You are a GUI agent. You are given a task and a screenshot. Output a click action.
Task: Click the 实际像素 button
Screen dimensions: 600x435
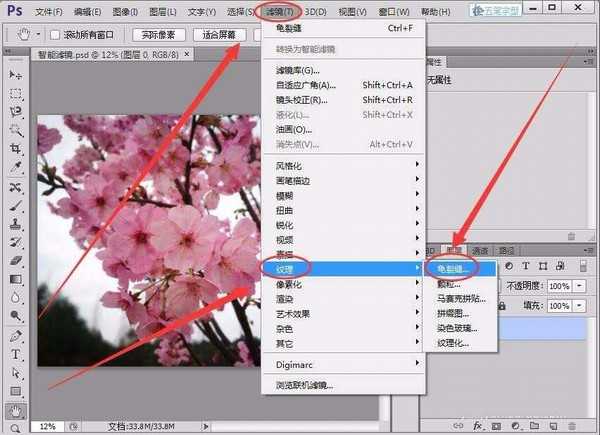click(155, 35)
